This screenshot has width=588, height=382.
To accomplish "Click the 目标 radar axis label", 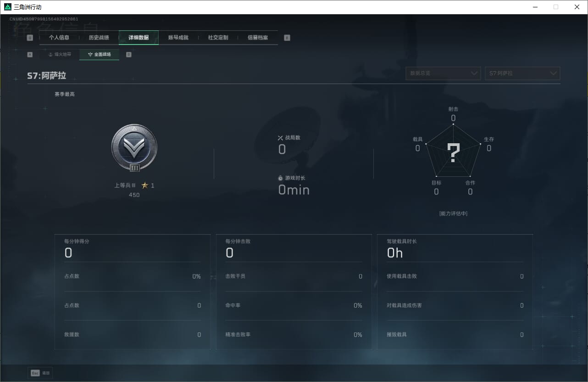I will pyautogui.click(x=436, y=183).
